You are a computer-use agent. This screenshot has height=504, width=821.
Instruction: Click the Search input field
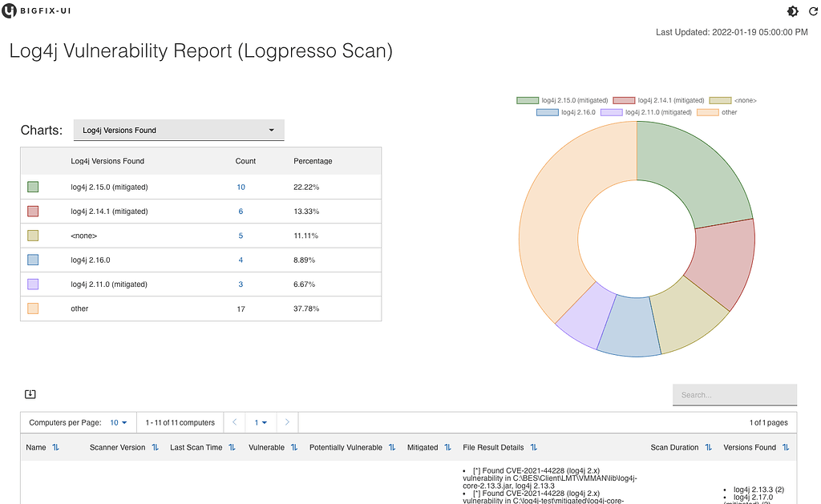point(734,394)
